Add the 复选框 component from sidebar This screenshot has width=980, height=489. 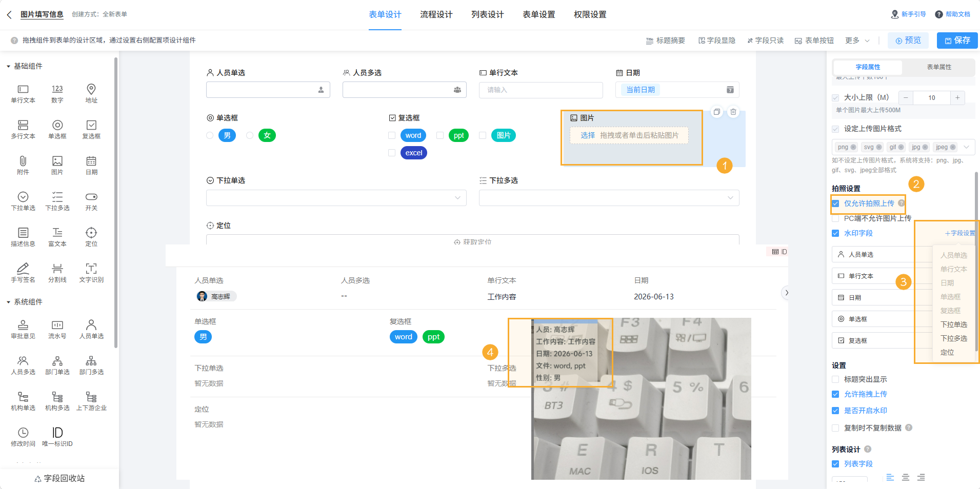tap(91, 130)
